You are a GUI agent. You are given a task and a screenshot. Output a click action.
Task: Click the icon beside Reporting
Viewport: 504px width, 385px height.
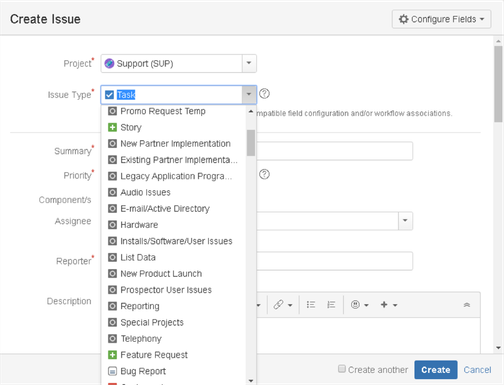pos(112,306)
